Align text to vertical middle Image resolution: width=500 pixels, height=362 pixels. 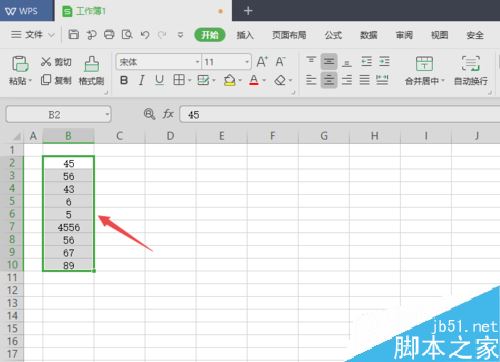(x=329, y=62)
